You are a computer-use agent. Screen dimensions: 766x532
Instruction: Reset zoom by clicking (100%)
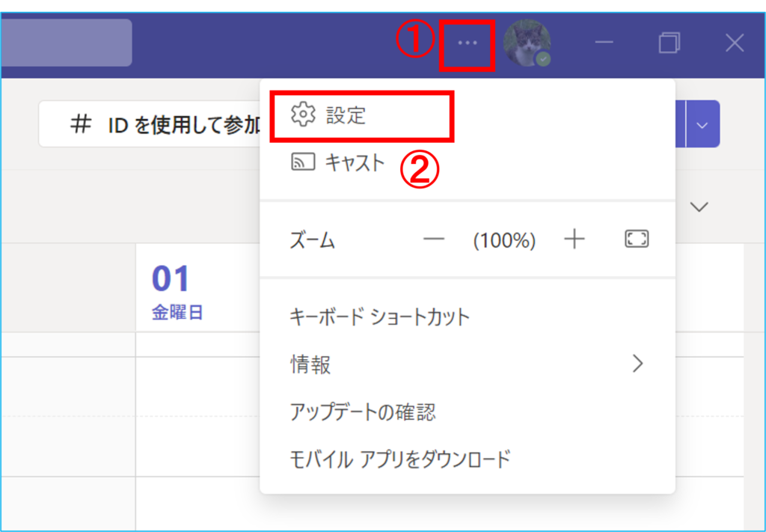pos(504,240)
